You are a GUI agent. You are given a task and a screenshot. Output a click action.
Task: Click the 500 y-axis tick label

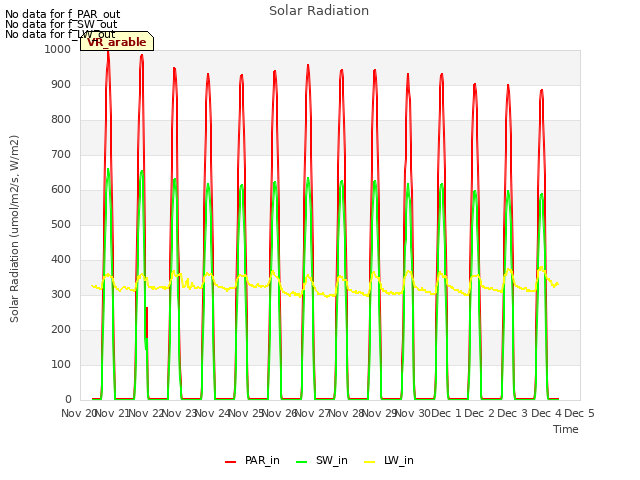tap(61, 224)
